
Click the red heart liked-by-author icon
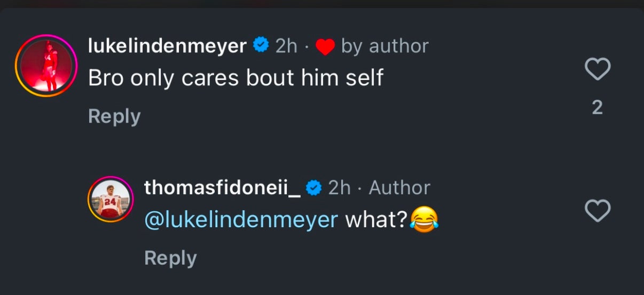pos(325,47)
